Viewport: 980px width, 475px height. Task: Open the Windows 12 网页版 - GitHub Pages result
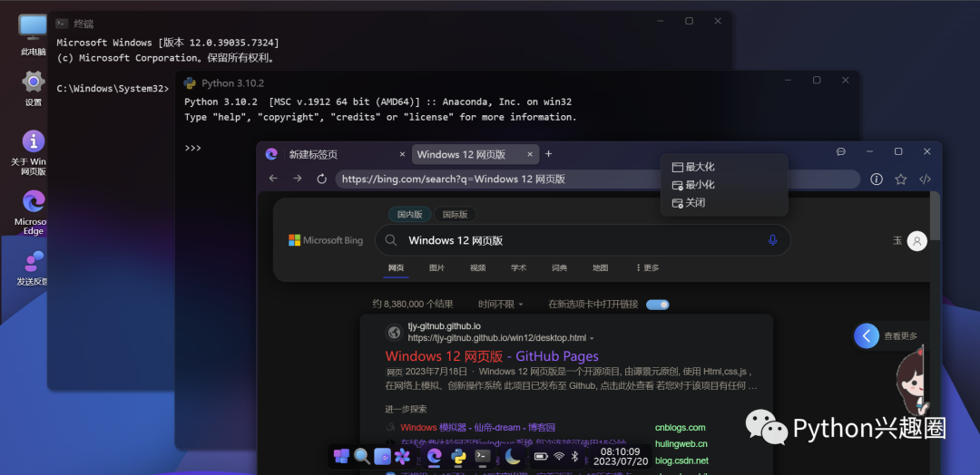click(492, 356)
